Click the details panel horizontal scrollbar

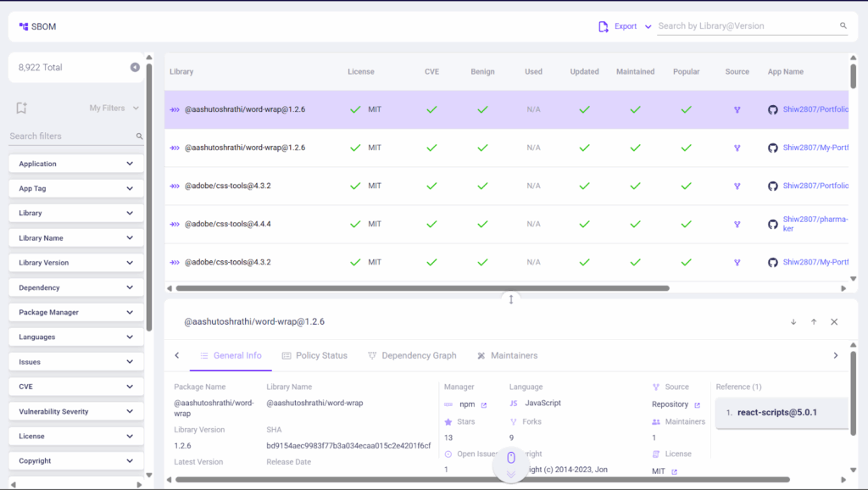click(482, 480)
